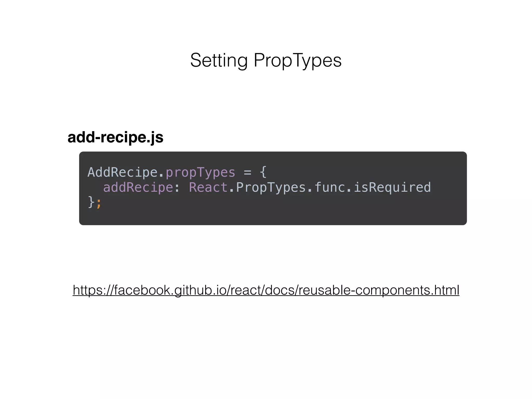532x399 pixels.
Task: Select the 'func' token in the code
Action: click(330, 188)
